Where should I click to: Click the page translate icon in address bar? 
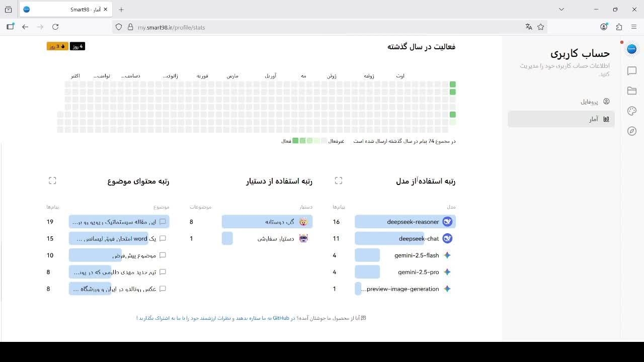click(529, 27)
